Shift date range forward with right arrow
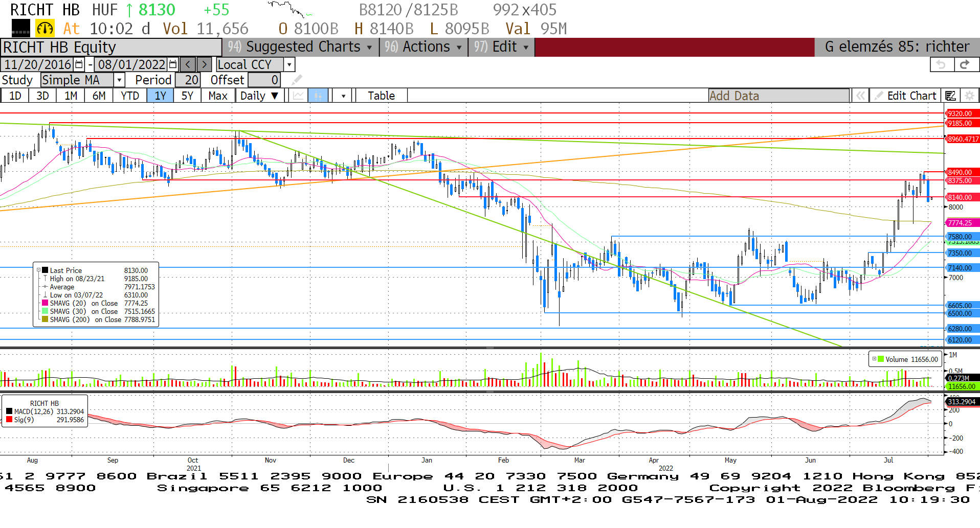980x528 pixels. [204, 64]
